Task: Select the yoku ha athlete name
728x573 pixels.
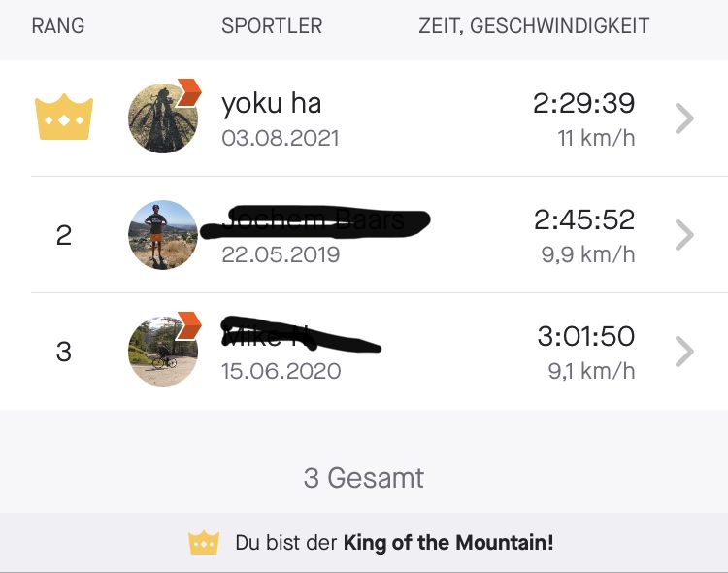Action: [271, 103]
